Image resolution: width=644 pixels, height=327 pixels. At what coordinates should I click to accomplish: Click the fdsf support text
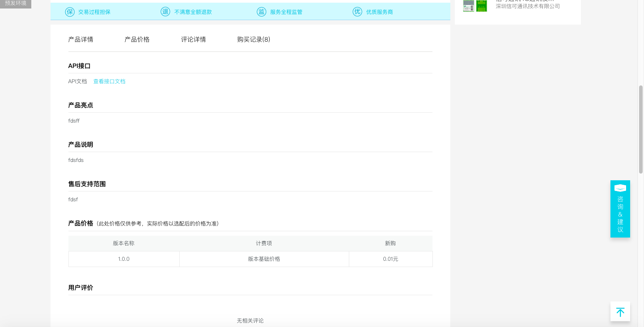point(73,200)
